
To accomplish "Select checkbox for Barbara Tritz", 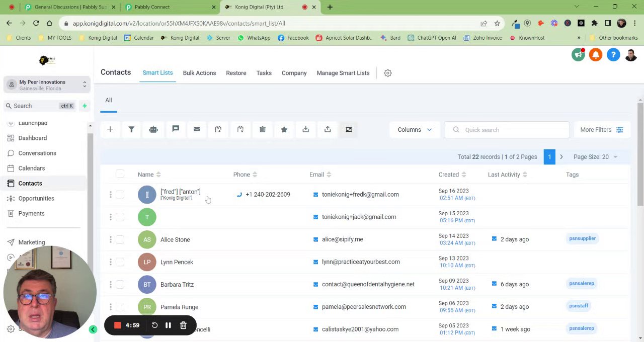I will (120, 285).
